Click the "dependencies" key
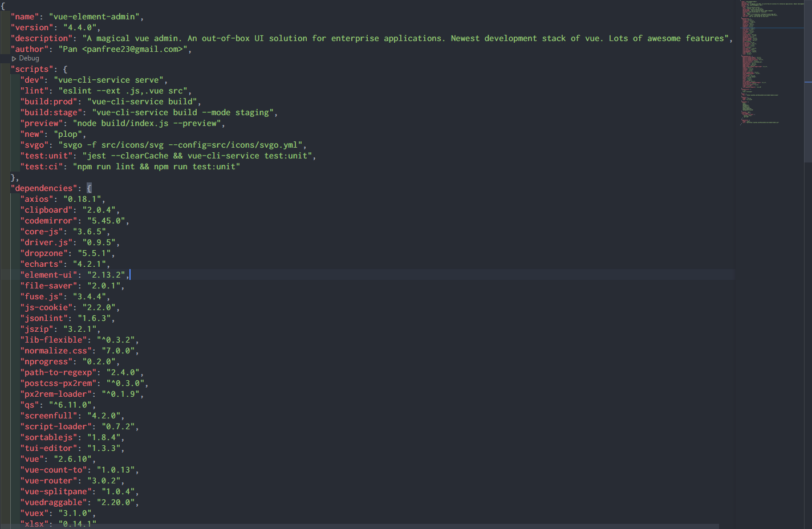The height and width of the screenshot is (529, 812). coord(44,188)
